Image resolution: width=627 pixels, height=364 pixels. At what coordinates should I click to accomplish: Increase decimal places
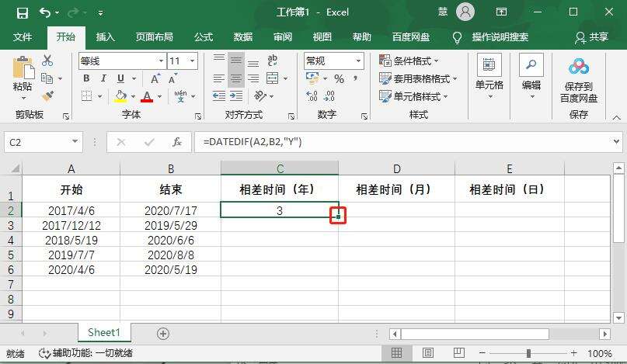click(x=312, y=96)
